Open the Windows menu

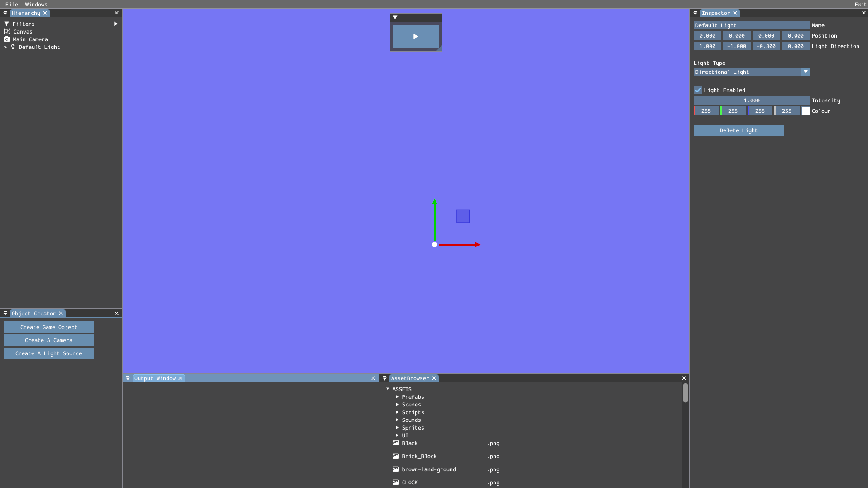(x=36, y=4)
